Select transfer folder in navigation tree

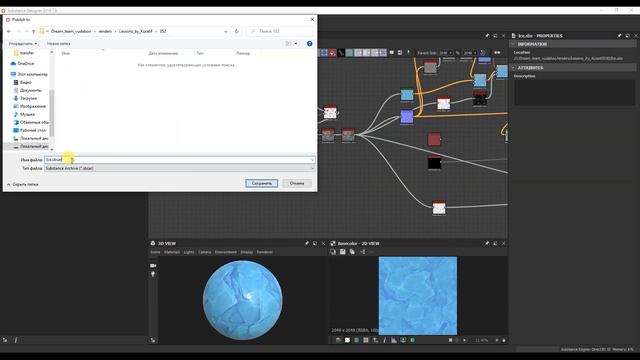tap(24, 53)
